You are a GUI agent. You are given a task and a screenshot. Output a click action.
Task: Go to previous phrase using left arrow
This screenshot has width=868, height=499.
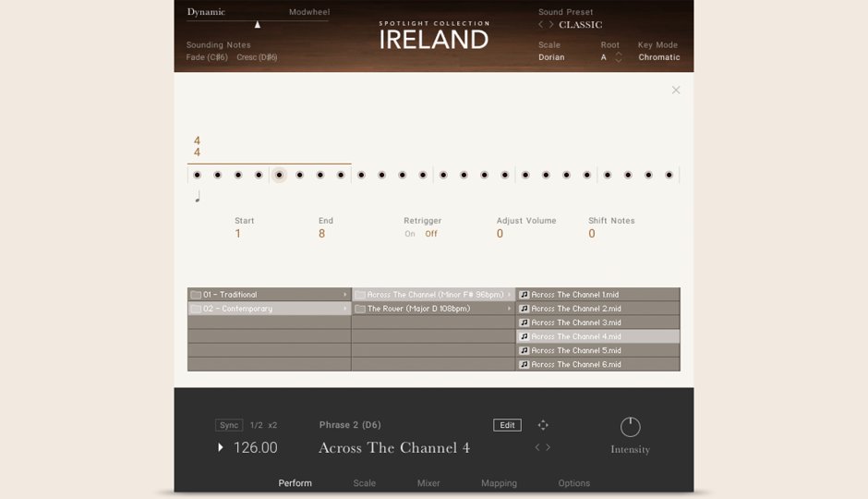pos(537,447)
